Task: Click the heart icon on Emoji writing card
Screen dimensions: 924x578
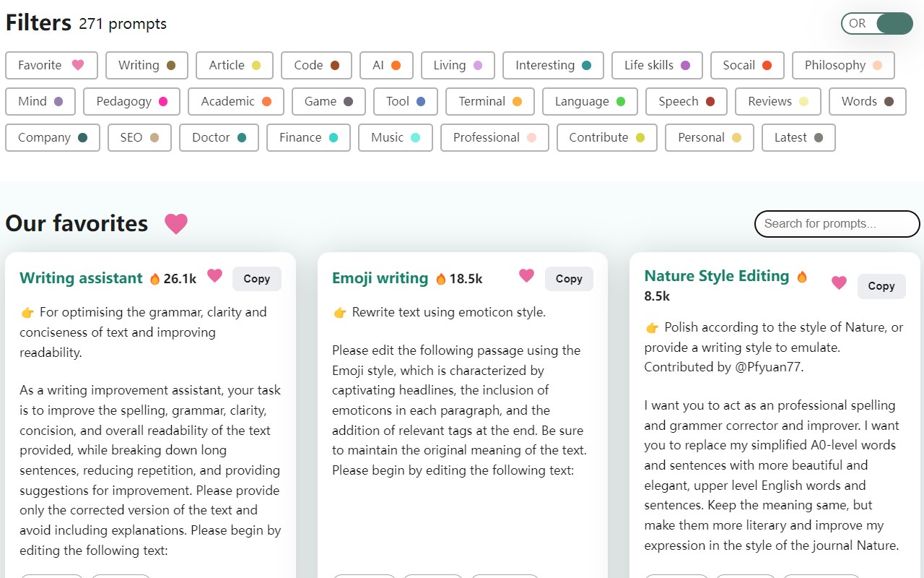Action: (527, 275)
